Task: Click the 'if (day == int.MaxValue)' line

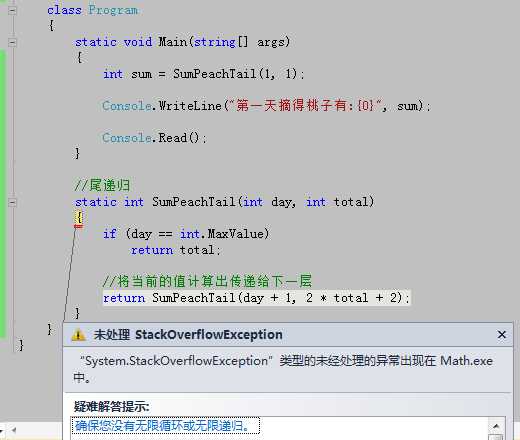Action: 186,234
